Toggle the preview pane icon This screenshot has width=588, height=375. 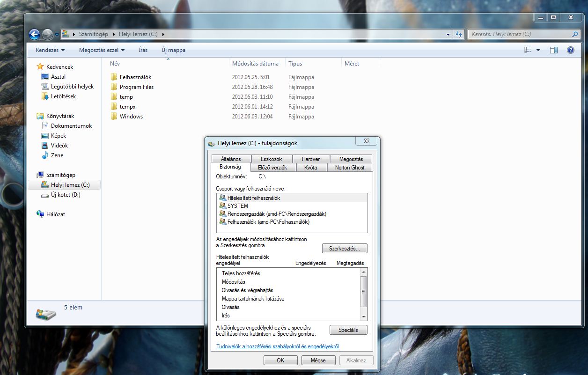(554, 50)
